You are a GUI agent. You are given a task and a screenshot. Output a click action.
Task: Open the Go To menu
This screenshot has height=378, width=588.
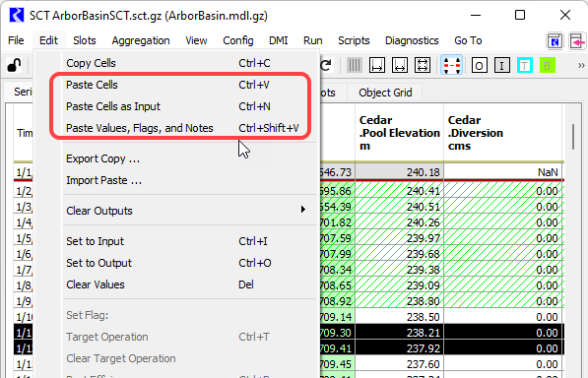click(x=468, y=40)
